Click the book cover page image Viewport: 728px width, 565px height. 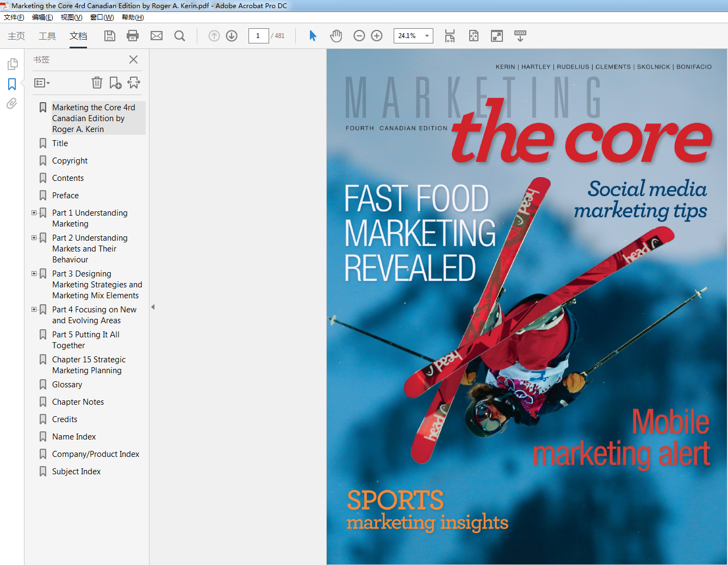point(526,306)
